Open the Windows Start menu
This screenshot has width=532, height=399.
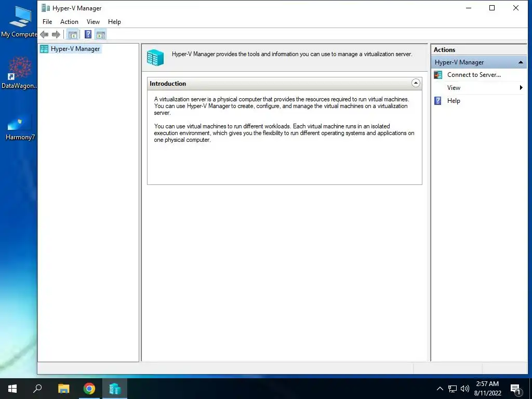[12, 389]
